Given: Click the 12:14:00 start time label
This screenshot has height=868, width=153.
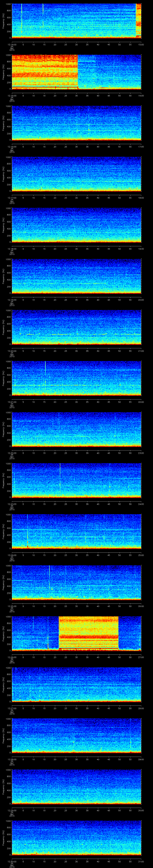Looking at the screenshot, I should (x=12, y=44).
